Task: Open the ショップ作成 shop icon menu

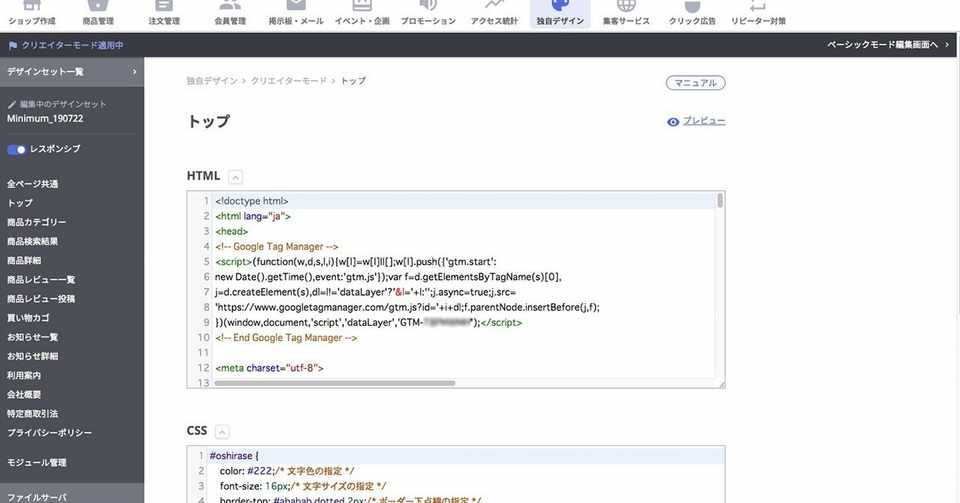Action: click(x=32, y=12)
